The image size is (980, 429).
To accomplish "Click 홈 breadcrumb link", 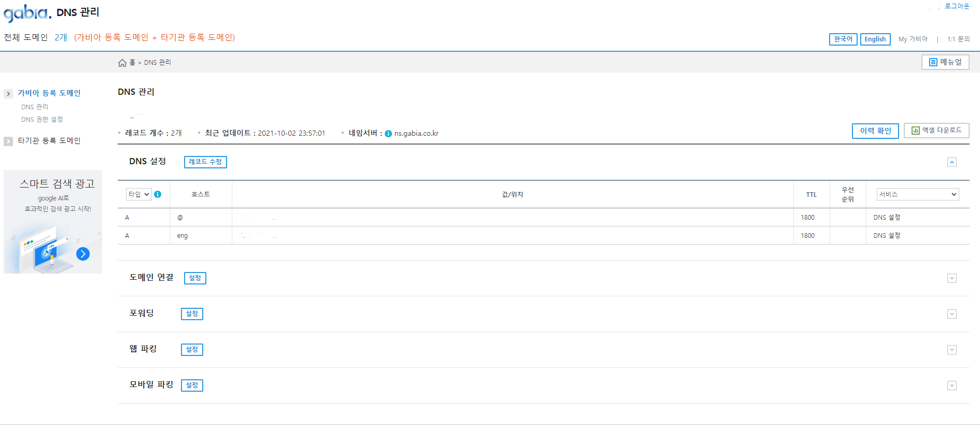I will click(x=132, y=63).
